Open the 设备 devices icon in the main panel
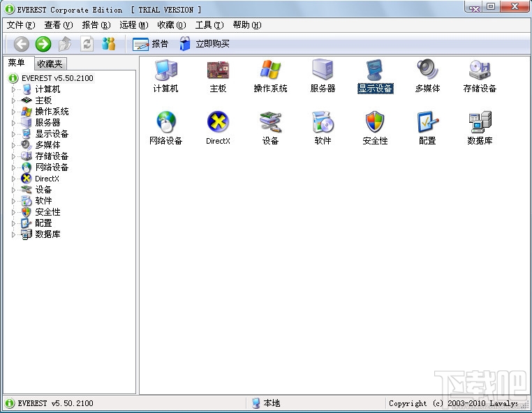Image resolution: width=532 pixels, height=413 pixels. click(270, 128)
